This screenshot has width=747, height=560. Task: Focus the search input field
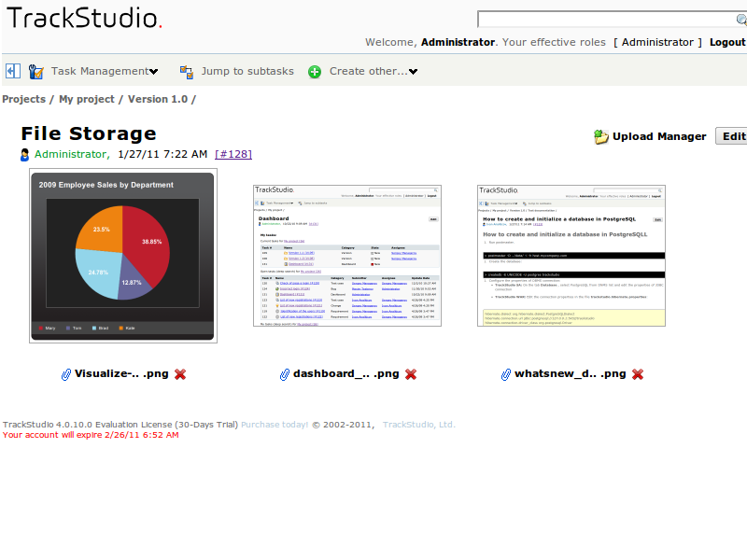[x=607, y=20]
